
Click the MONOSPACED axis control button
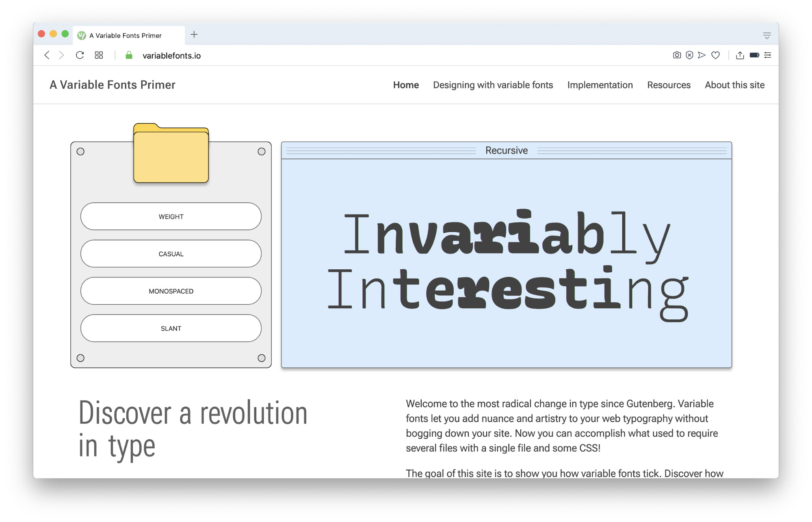(171, 290)
